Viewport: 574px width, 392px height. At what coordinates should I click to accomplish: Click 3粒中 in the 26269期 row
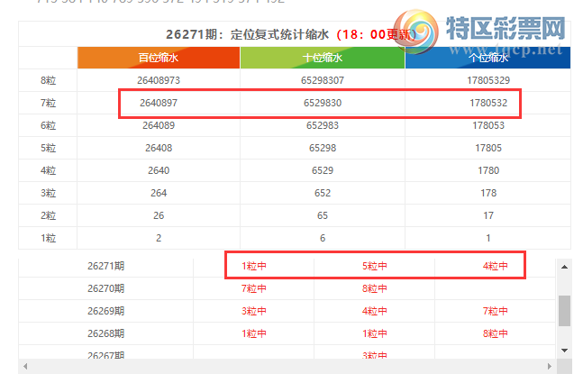(x=254, y=311)
